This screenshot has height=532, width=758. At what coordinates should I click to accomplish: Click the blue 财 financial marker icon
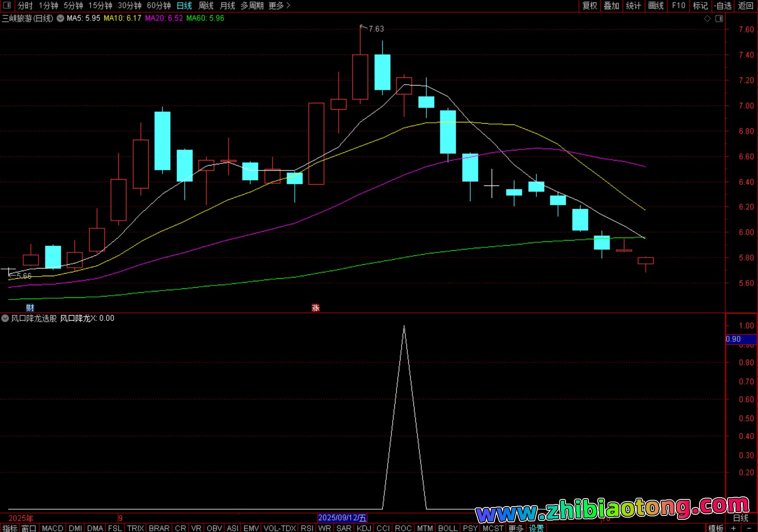(x=30, y=308)
